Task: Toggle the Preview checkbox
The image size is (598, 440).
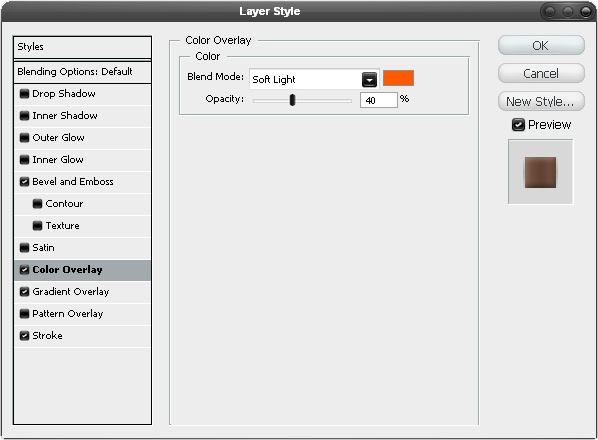Action: (x=518, y=125)
